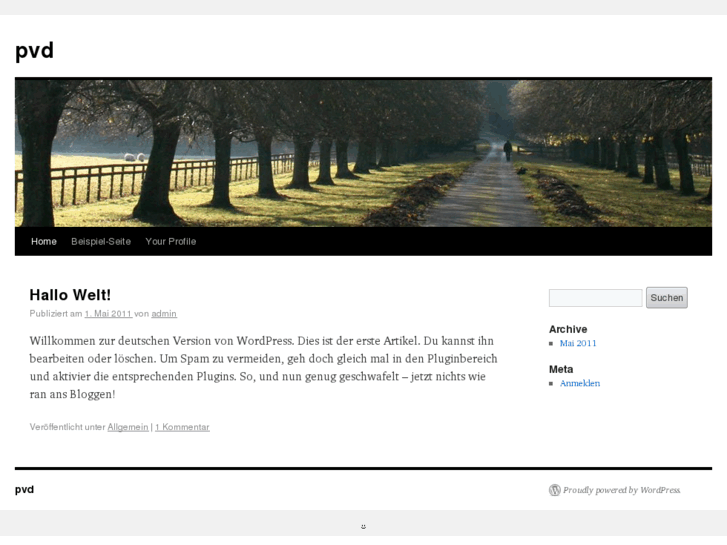Click the WordPress logo icon in footer
This screenshot has width=727, height=545.
[555, 490]
